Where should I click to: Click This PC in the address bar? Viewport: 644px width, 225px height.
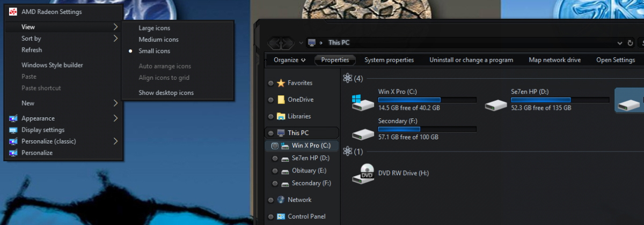pos(339,43)
